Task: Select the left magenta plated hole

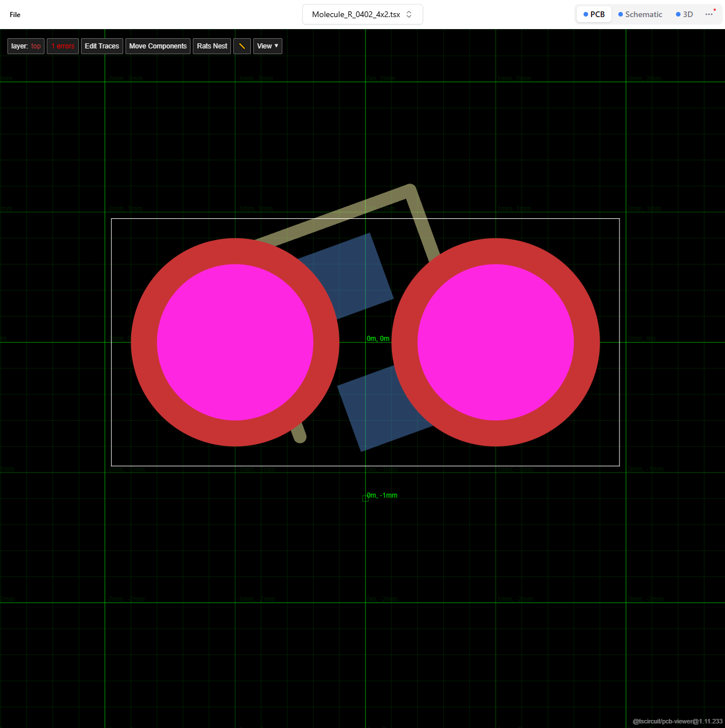Action: point(235,342)
